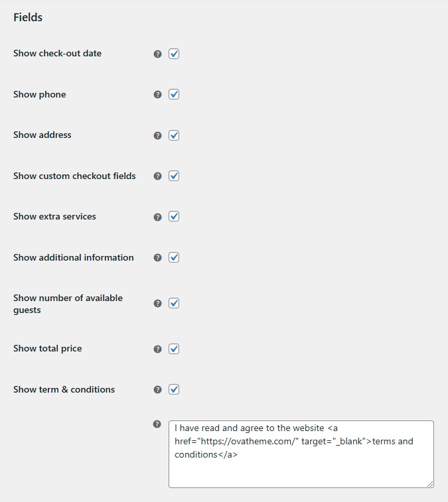Click help icon beside Show address
The image size is (448, 502).
point(157,136)
